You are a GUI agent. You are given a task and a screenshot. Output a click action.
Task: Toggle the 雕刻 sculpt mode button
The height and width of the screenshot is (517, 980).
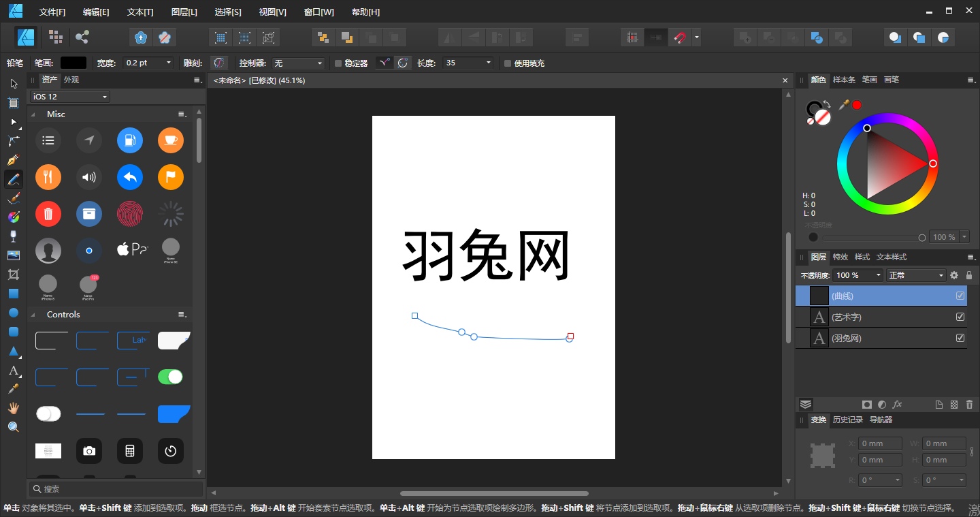[218, 63]
